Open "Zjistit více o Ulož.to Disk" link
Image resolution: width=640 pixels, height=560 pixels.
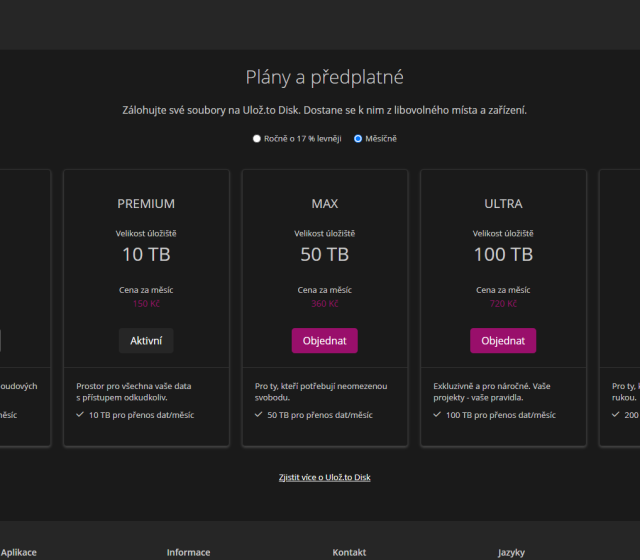click(324, 477)
